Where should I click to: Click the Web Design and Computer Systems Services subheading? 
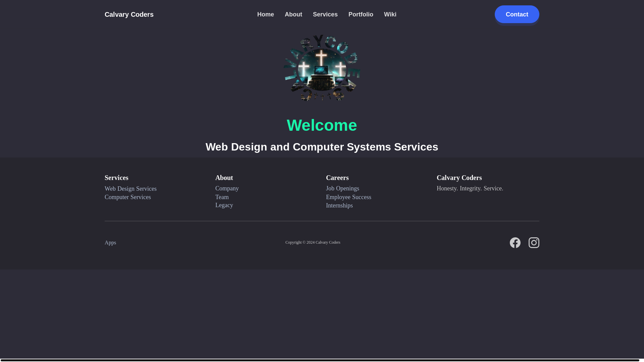tap(322, 147)
